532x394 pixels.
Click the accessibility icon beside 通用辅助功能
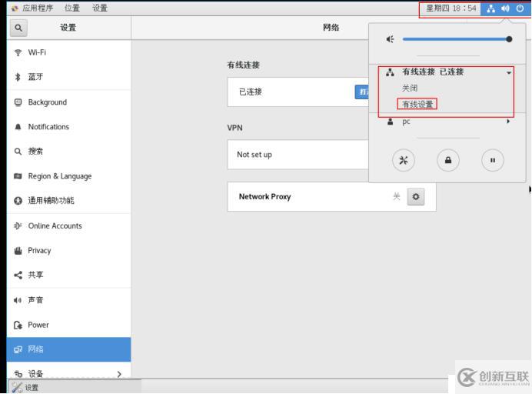click(18, 201)
